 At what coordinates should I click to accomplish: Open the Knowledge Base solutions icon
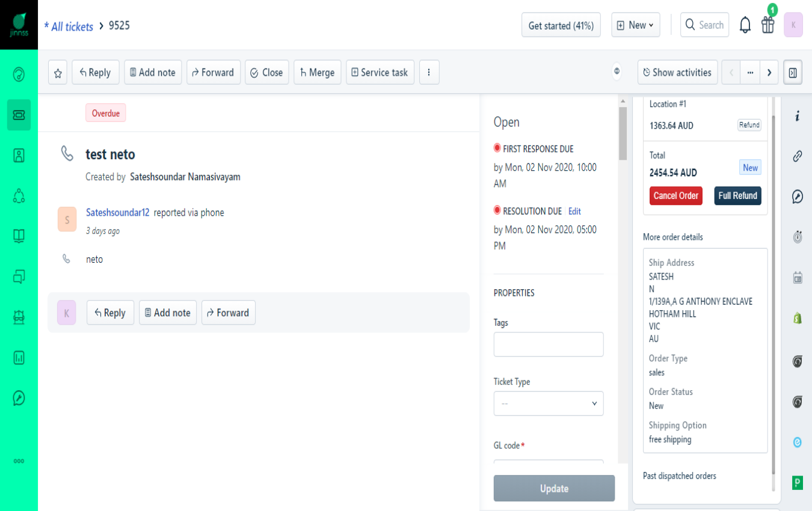point(19,236)
